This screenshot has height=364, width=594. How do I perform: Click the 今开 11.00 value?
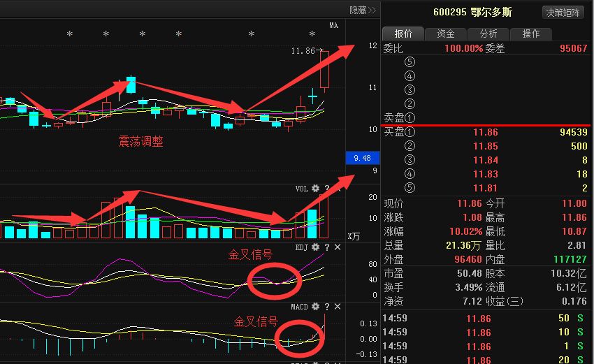click(574, 204)
